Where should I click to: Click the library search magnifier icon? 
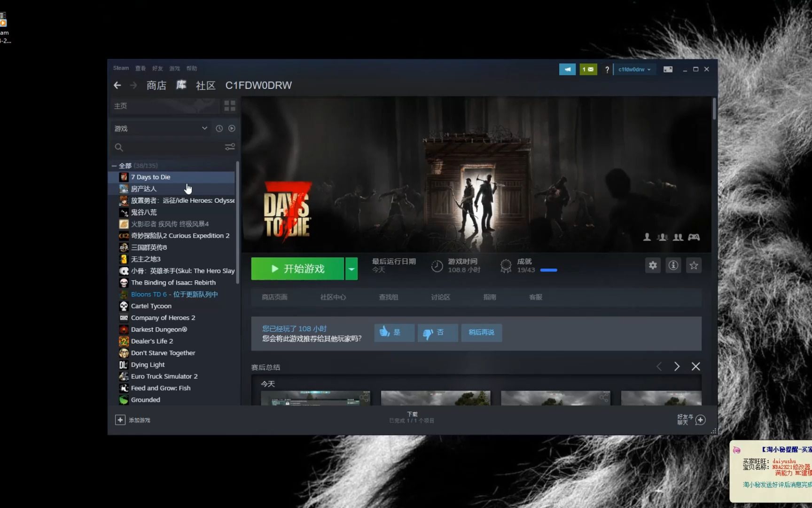coord(119,148)
